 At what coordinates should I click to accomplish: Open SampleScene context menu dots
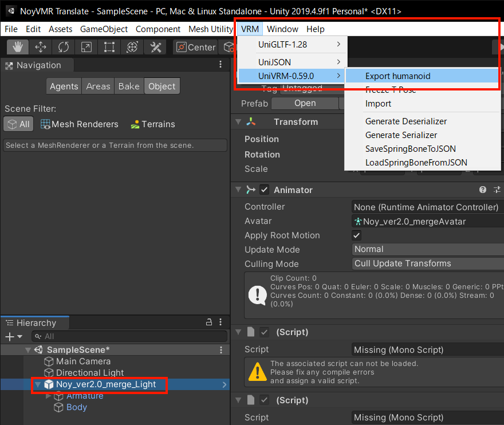[x=221, y=350]
